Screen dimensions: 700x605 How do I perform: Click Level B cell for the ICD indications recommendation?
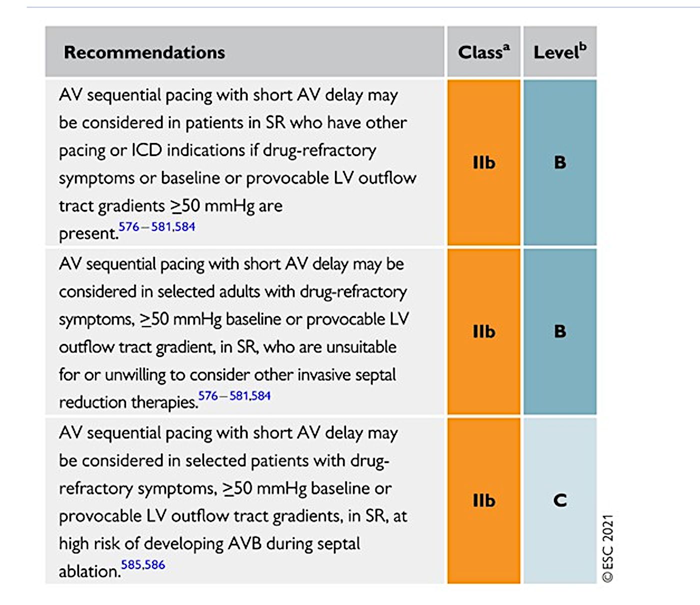(x=560, y=162)
